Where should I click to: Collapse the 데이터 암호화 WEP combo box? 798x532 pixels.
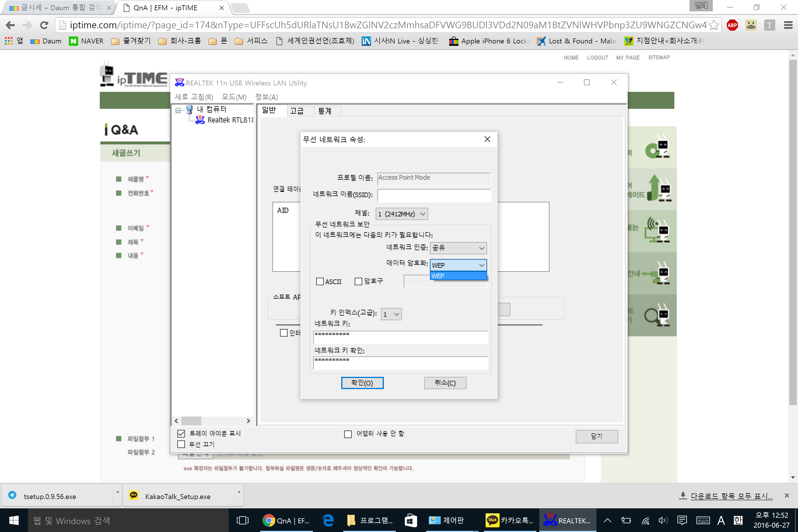458,265
